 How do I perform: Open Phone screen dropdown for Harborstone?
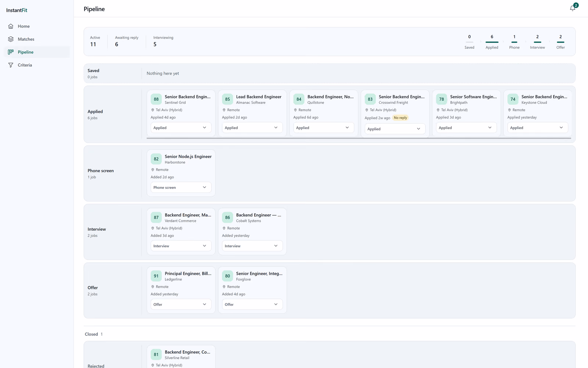(x=181, y=187)
